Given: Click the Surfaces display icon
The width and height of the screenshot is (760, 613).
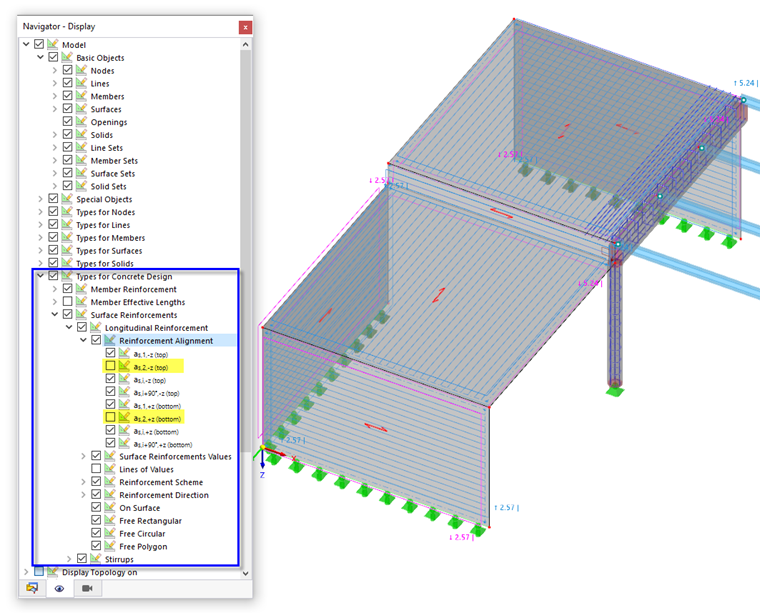Looking at the screenshot, I should pyautogui.click(x=81, y=109).
